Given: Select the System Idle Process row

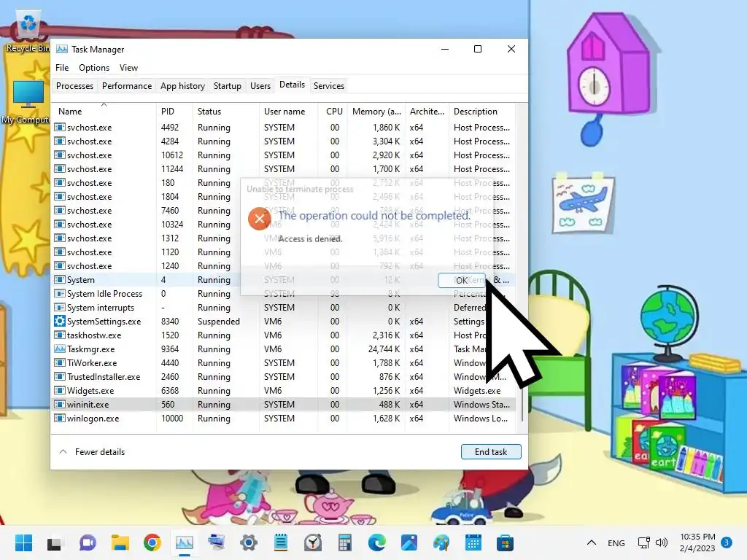Looking at the screenshot, I should click(284, 293).
